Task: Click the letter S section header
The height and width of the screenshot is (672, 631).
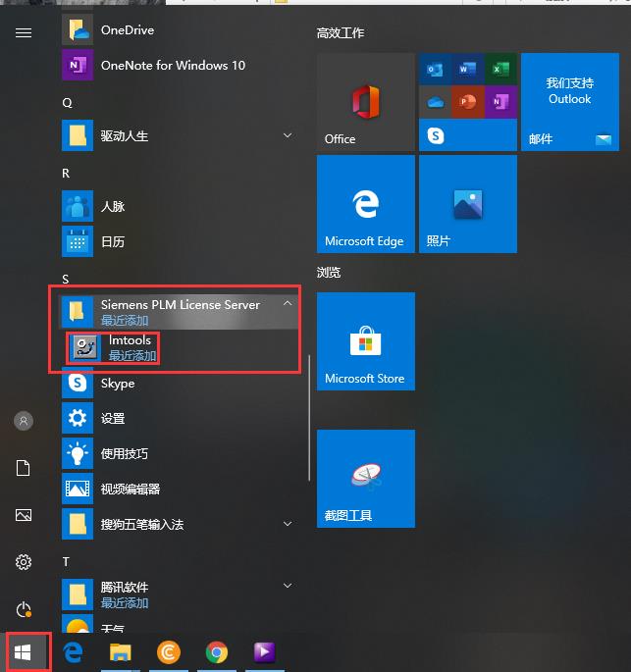Action: (65, 279)
